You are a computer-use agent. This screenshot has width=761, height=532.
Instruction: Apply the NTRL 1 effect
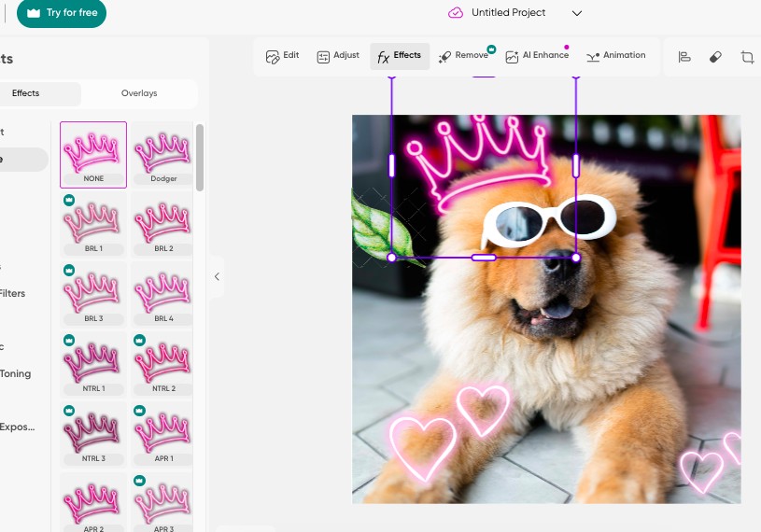[x=93, y=364]
